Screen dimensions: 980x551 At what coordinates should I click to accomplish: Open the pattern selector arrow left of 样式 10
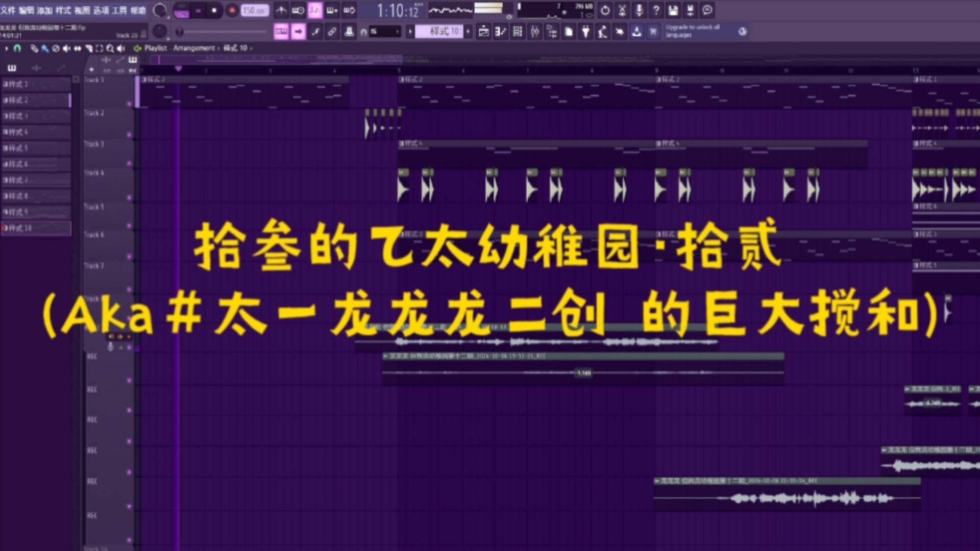pos(410,32)
